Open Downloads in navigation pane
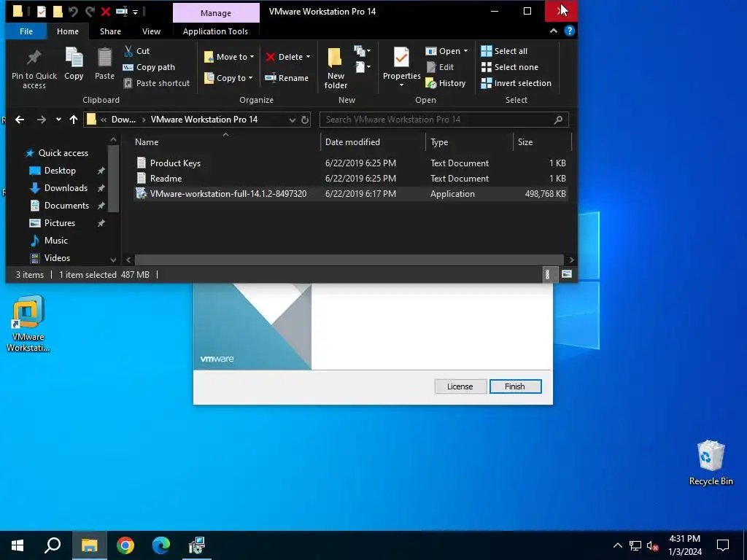The height and width of the screenshot is (560, 747). pyautogui.click(x=66, y=188)
